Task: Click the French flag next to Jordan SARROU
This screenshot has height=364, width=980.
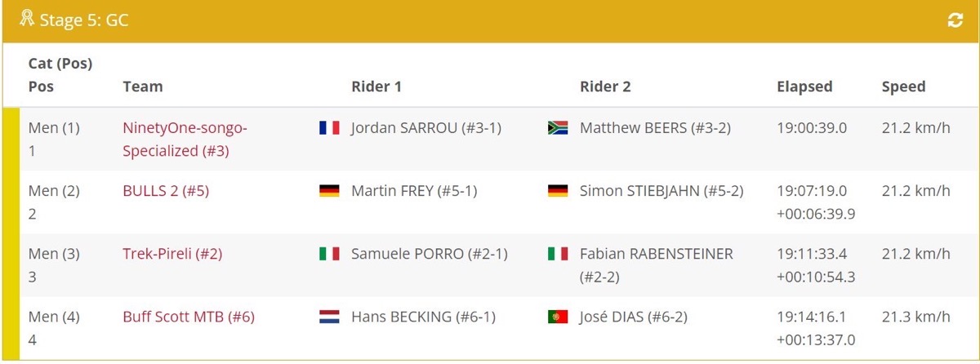Action: (x=329, y=128)
